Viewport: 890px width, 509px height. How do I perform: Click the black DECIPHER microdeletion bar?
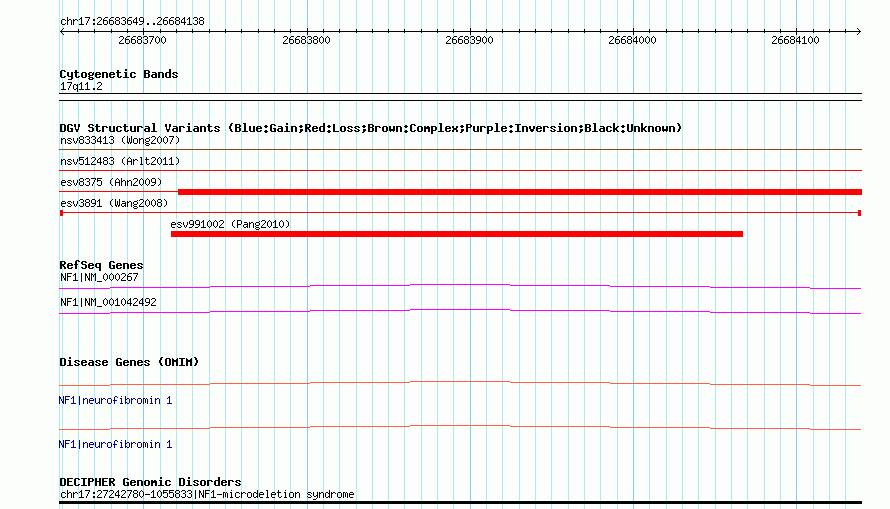point(460,502)
